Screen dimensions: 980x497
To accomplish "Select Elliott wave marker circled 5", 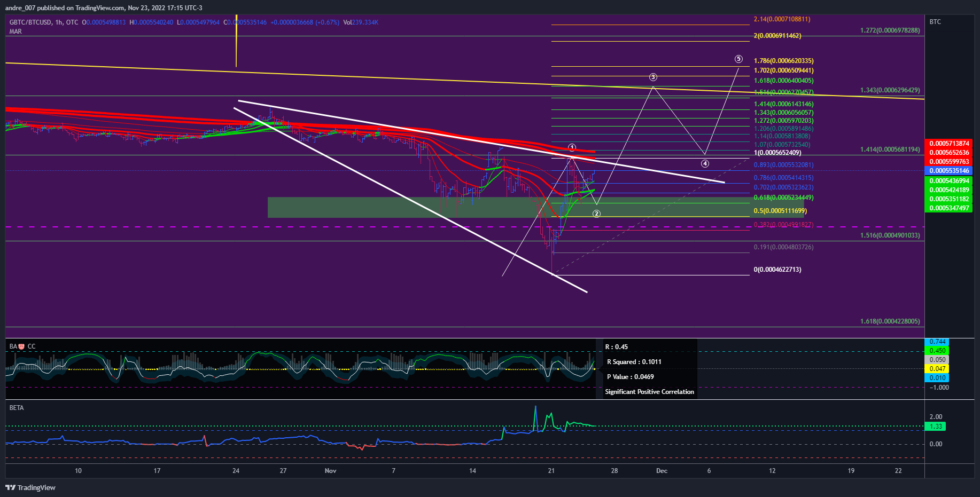I will point(738,59).
